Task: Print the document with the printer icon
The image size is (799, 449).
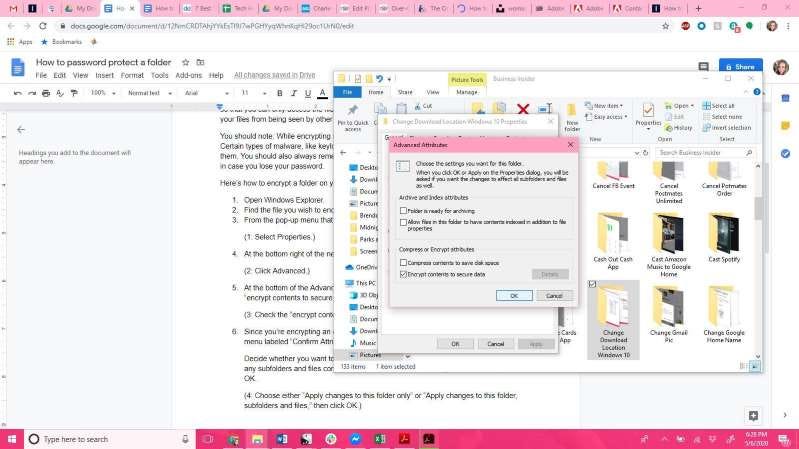Action: [x=46, y=93]
